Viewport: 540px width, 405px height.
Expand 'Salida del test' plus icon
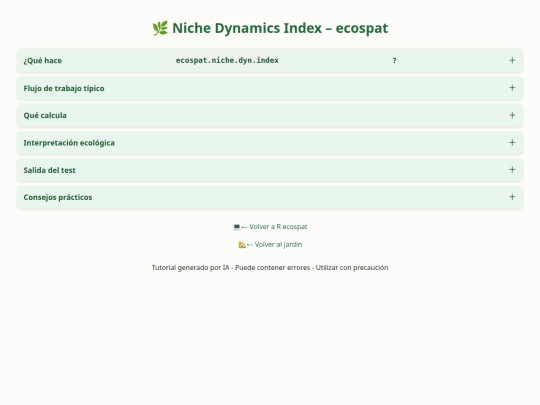(512, 169)
